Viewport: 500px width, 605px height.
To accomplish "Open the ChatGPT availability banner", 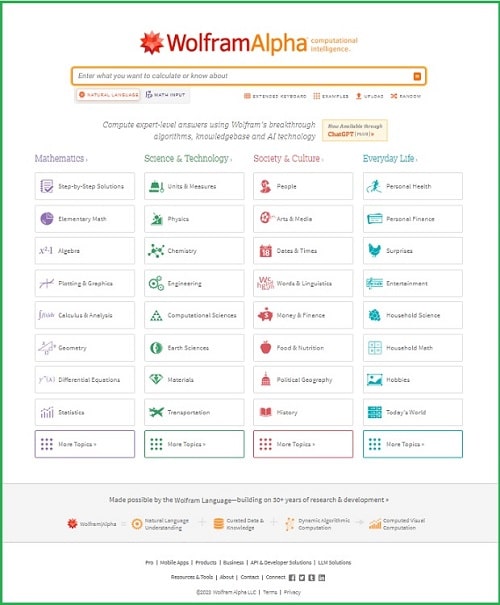I will pos(355,130).
